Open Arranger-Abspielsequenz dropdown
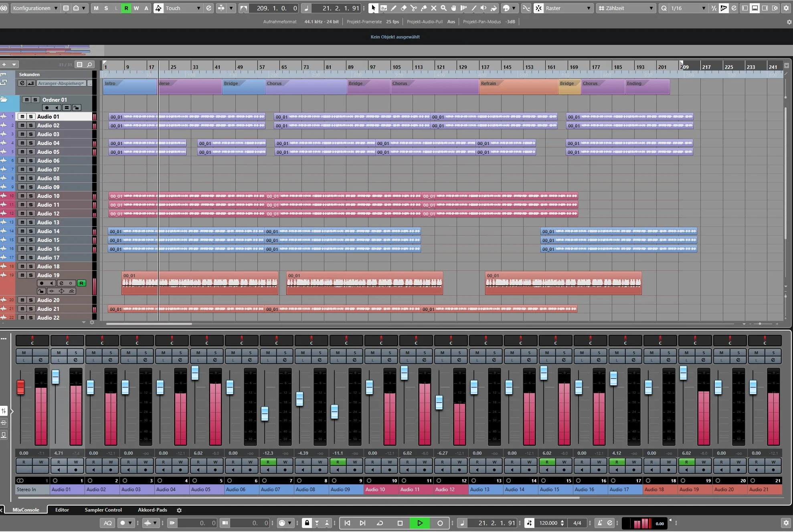Image resolution: width=793 pixels, height=532 pixels. (x=61, y=83)
